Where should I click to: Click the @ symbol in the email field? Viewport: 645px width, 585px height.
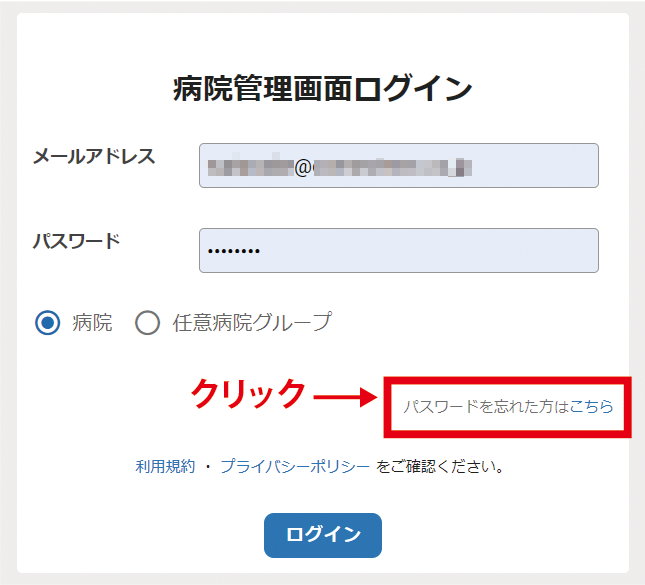tap(303, 167)
